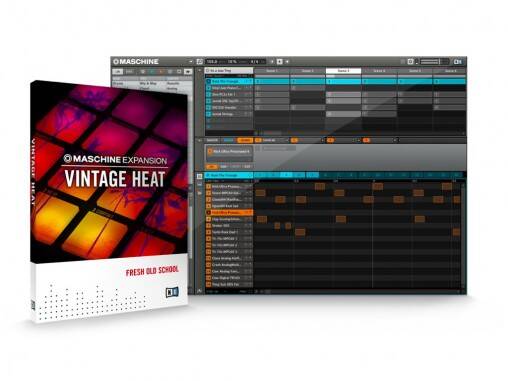Screen dimensions: 508x381
Task: Click the tempo value field in header
Action: tap(212, 62)
